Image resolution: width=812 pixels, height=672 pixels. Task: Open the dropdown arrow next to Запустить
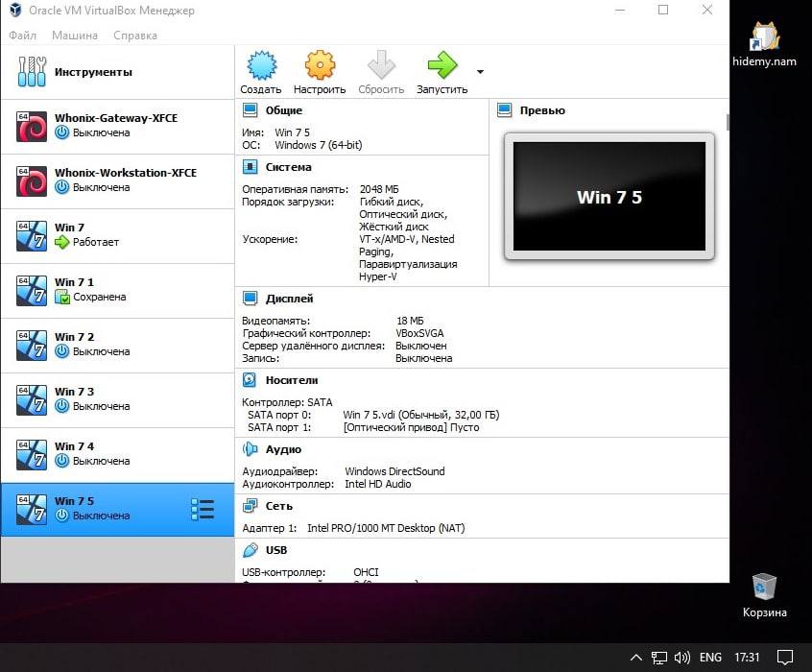pos(480,71)
